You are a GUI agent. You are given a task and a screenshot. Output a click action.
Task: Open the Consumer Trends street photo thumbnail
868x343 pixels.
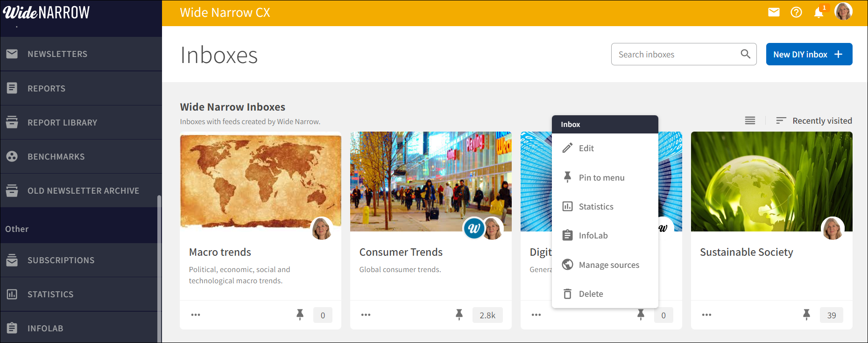(x=431, y=182)
